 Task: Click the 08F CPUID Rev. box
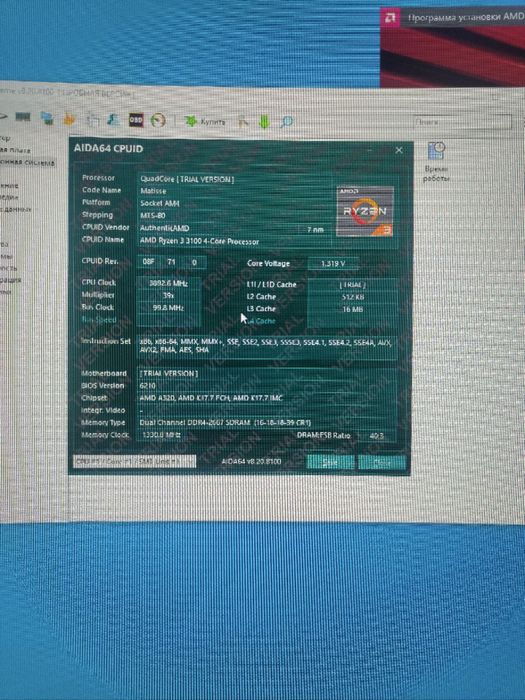pyautogui.click(x=149, y=262)
